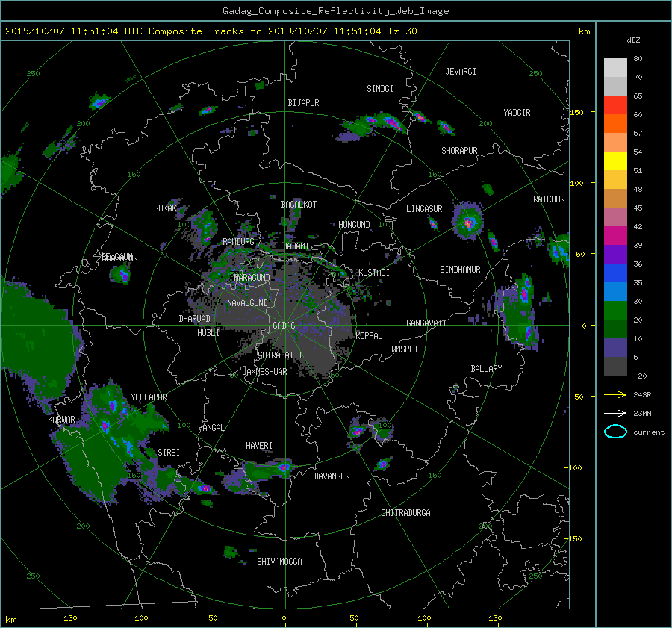Click the HANGAL city label

click(x=211, y=428)
